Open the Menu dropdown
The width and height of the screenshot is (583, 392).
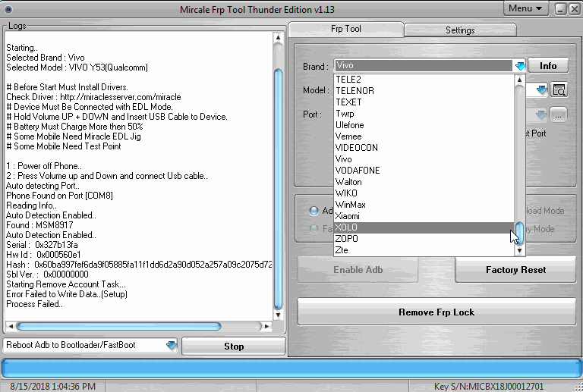coord(526,8)
